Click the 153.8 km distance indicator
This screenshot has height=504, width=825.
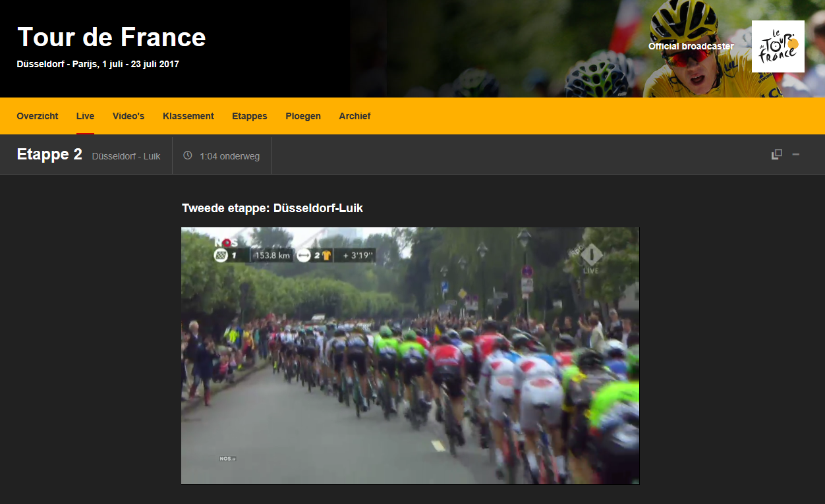pyautogui.click(x=271, y=255)
